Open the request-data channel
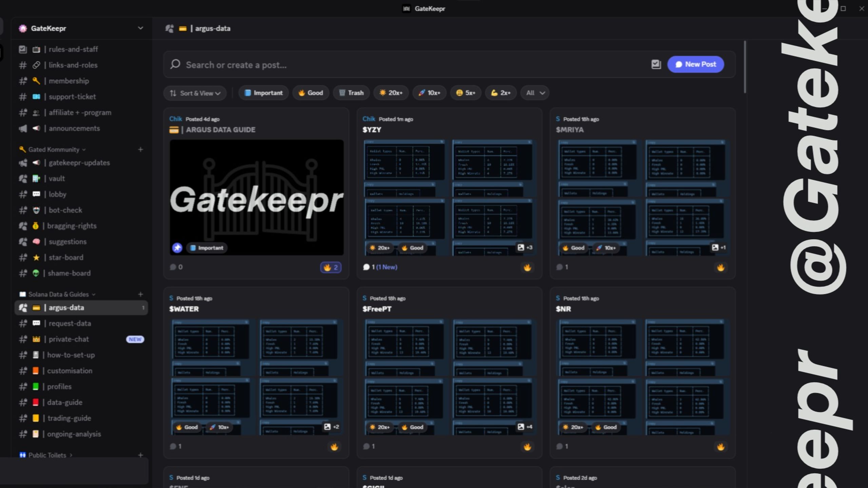The height and width of the screenshot is (488, 868). coord(81,323)
